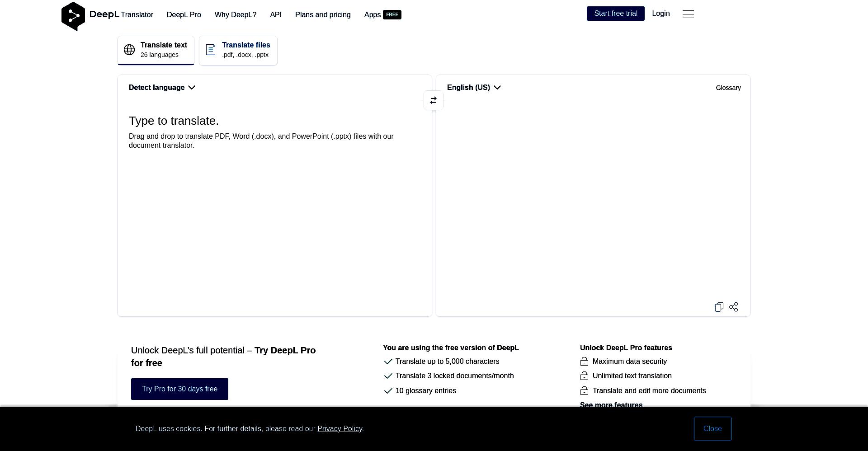Close the cookie banner
868x451 pixels.
coord(712,429)
